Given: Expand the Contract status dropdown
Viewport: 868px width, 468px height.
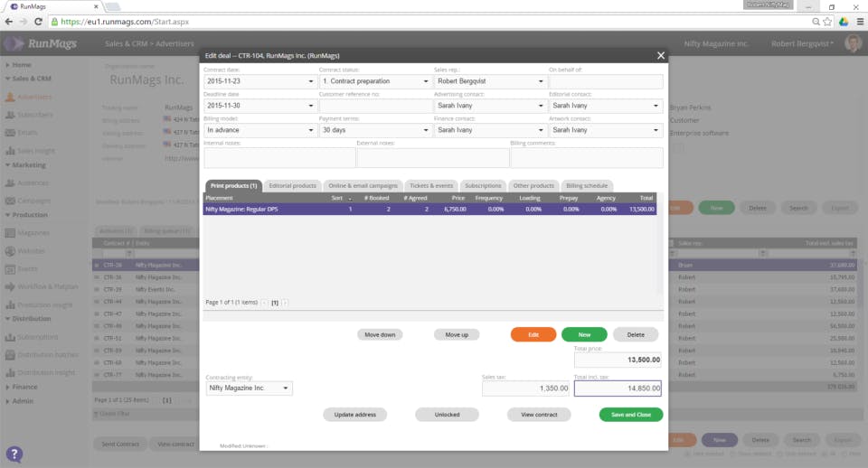Looking at the screenshot, I should click(x=376, y=81).
